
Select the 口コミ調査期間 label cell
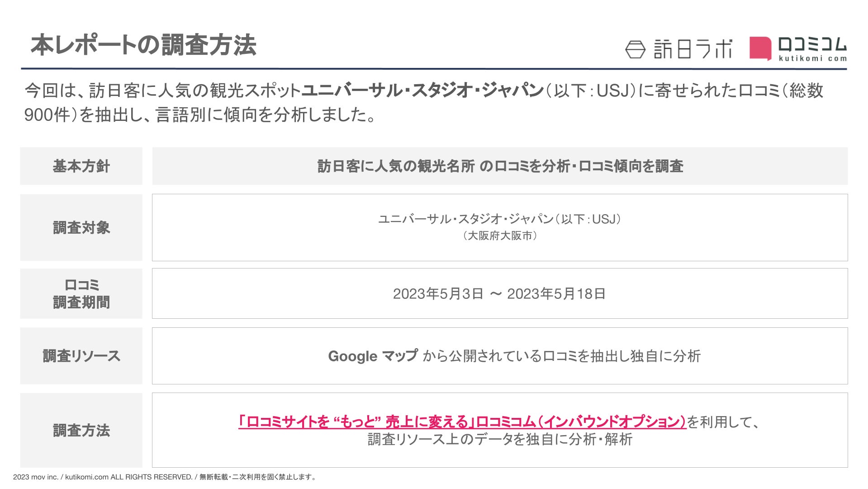(x=81, y=293)
